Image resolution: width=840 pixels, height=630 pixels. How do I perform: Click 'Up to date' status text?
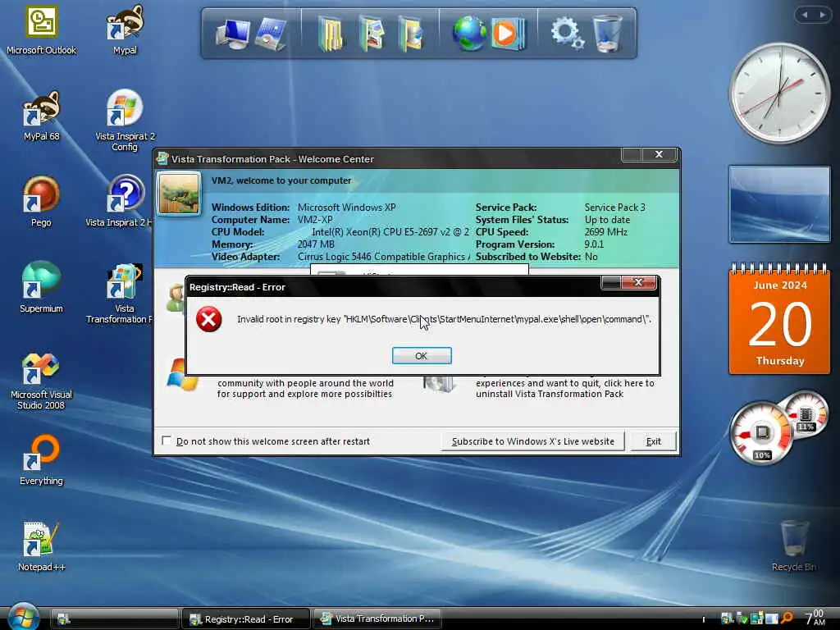tap(608, 220)
